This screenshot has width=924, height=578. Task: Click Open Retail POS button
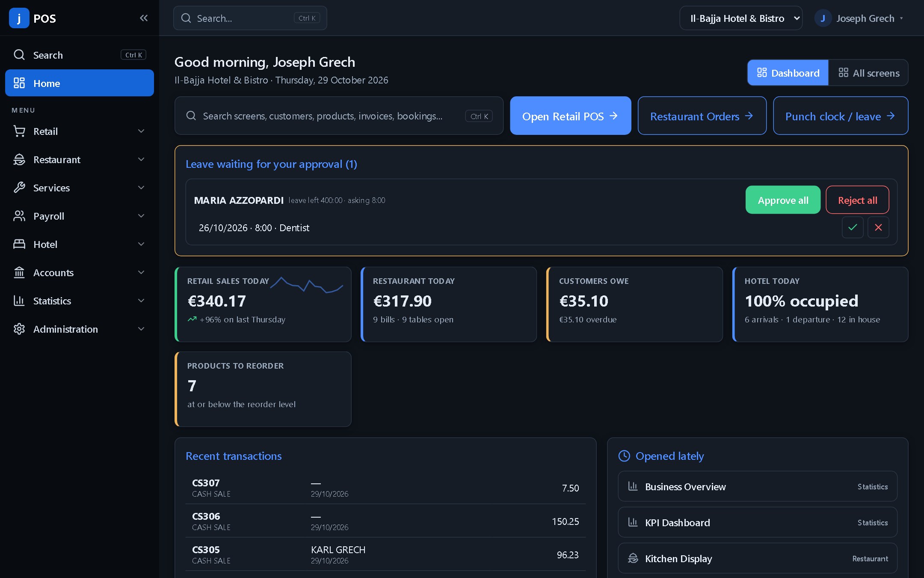coord(570,116)
